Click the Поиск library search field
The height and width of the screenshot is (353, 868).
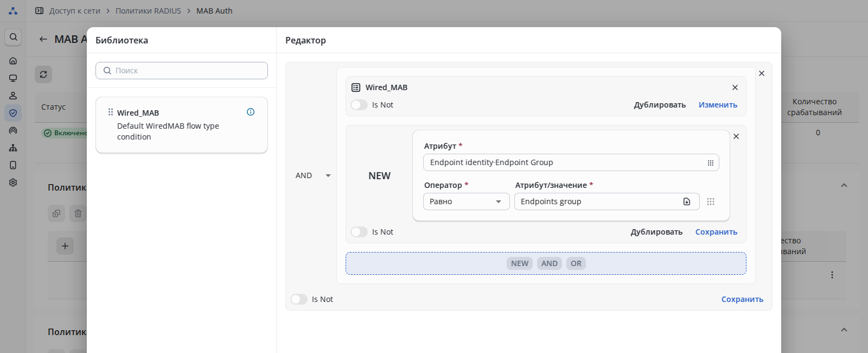pos(182,71)
